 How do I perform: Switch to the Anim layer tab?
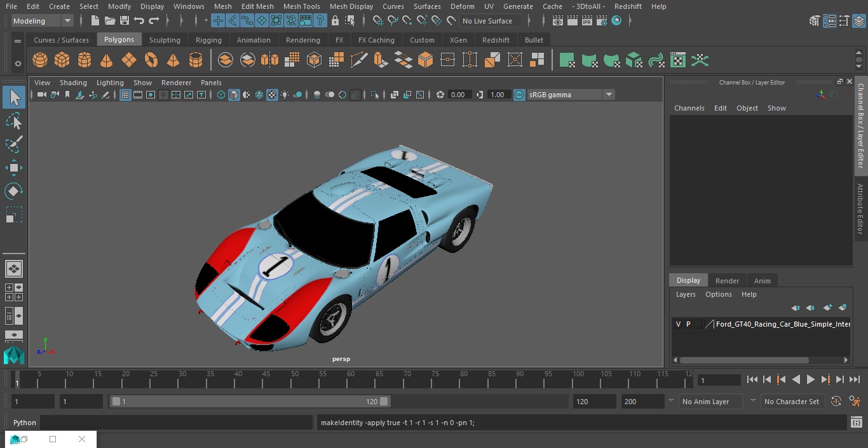coord(762,281)
